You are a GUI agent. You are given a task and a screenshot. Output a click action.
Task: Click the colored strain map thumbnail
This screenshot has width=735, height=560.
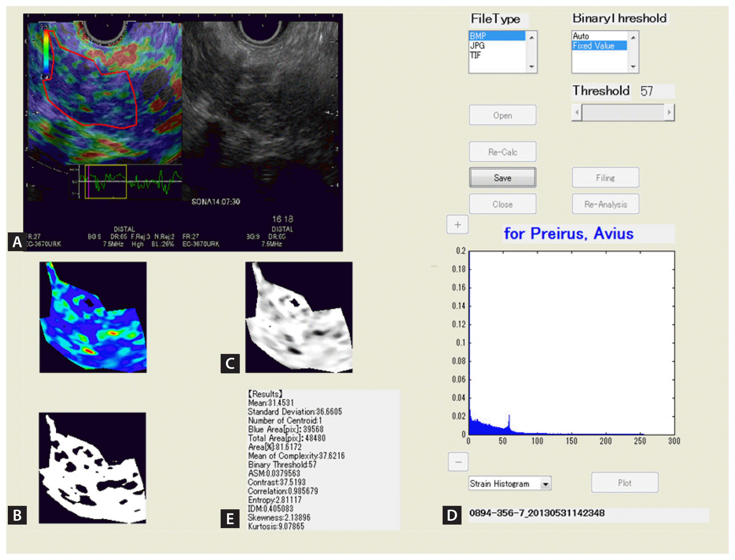(93, 317)
